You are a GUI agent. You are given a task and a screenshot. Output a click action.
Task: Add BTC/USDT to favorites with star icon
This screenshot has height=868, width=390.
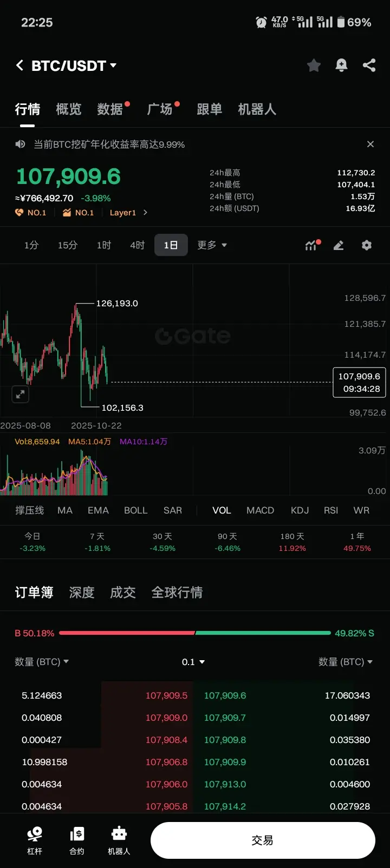pyautogui.click(x=314, y=65)
